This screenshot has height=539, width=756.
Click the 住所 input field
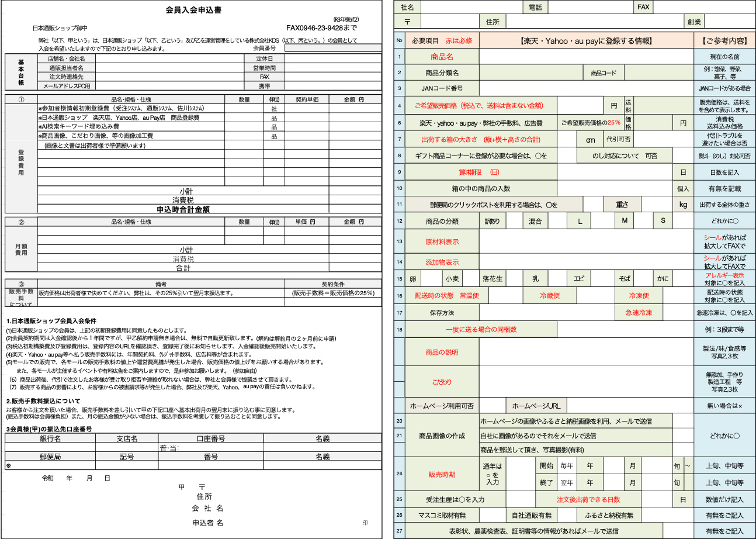595,22
